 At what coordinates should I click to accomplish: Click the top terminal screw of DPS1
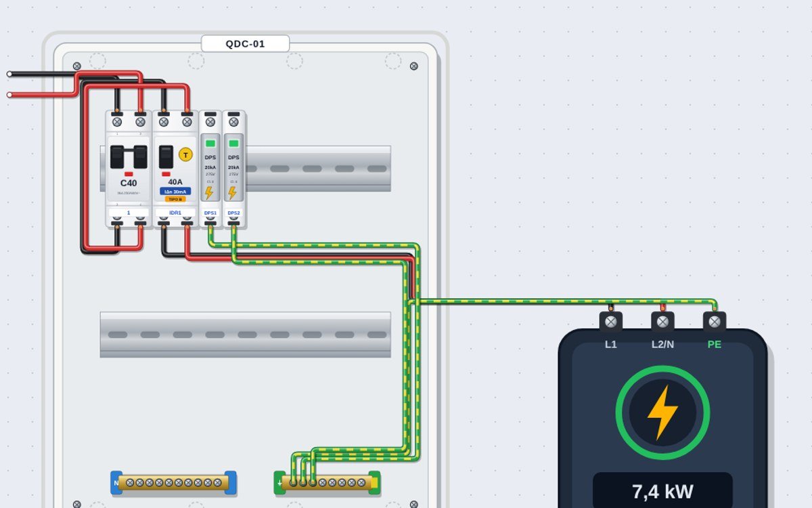tap(210, 122)
